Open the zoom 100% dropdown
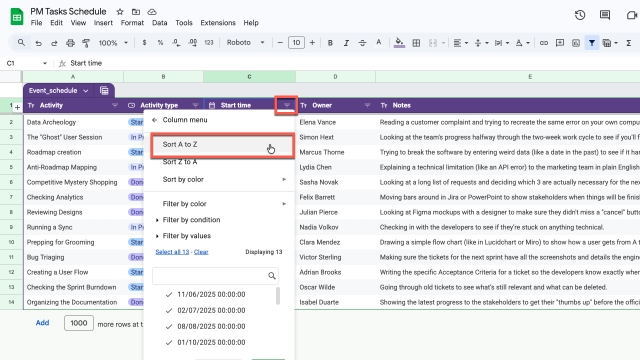 [113, 43]
